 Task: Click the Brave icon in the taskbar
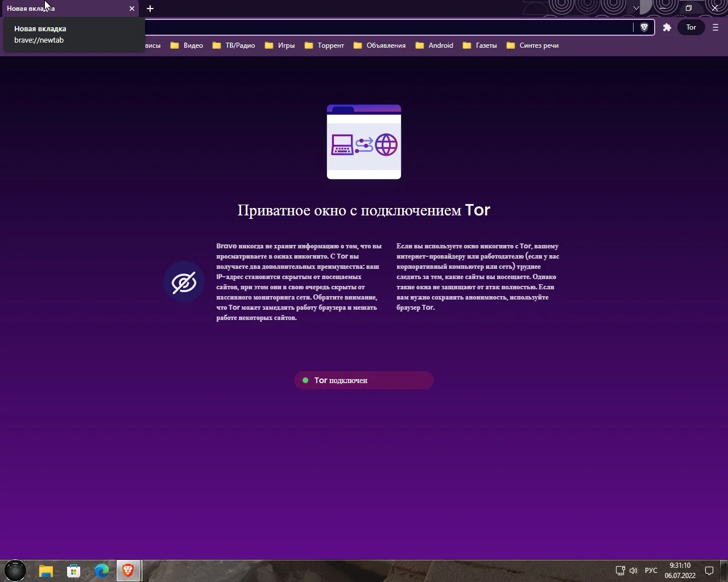129,571
